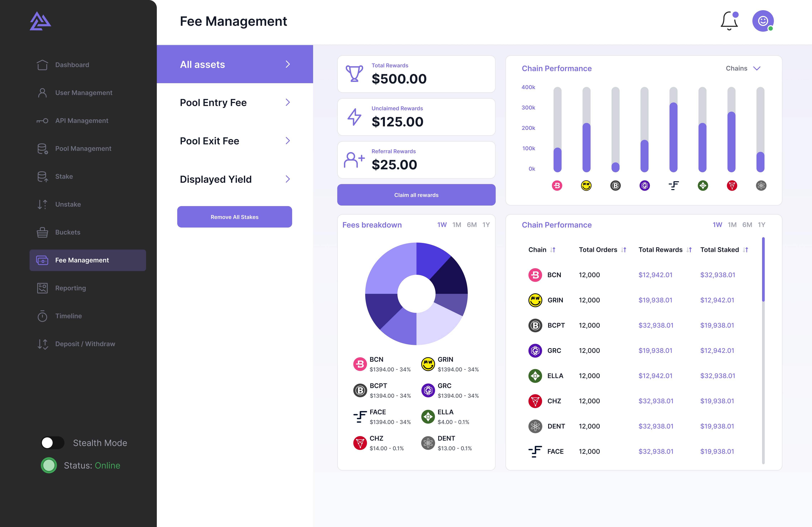Click the GRIN smiley icon under the bar chart
Screen dimensions: 812x527
point(586,186)
